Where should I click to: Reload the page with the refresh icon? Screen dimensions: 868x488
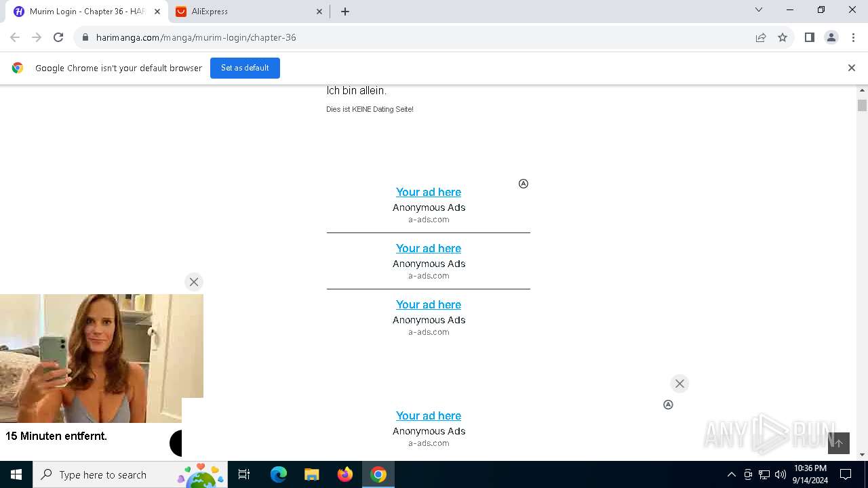[58, 37]
